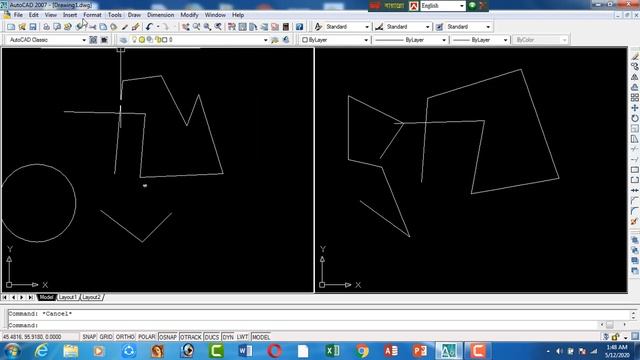Toggle ORTHO mode
The width and height of the screenshot is (640, 360).
click(125, 337)
